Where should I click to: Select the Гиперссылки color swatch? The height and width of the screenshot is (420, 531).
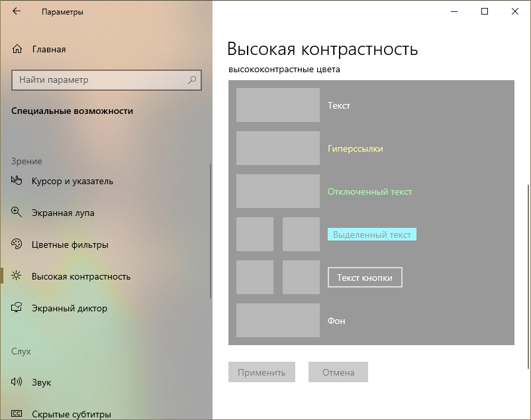[x=277, y=148]
